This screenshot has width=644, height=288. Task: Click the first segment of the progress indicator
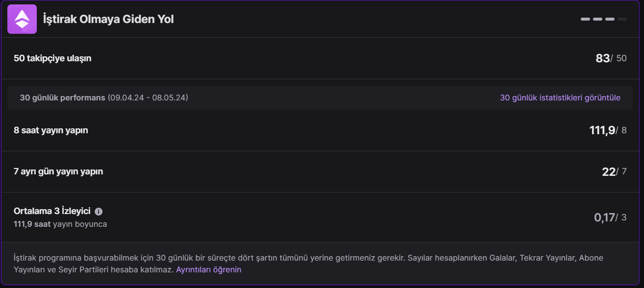[x=585, y=19]
